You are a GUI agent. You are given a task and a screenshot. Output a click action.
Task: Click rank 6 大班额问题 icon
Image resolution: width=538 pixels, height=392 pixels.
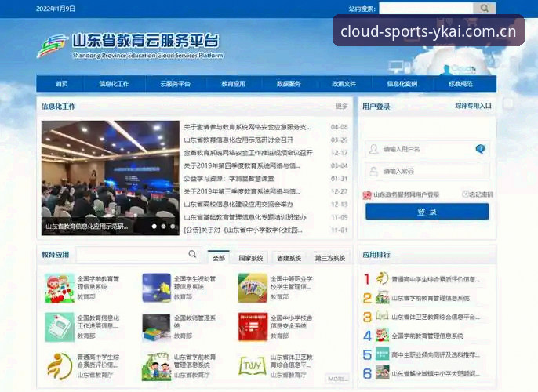[382, 372]
